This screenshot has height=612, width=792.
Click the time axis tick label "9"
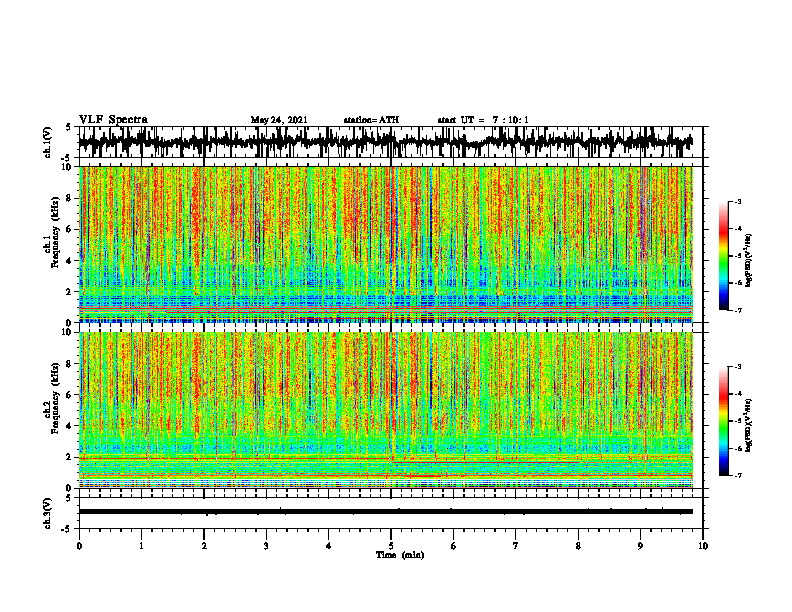pyautogui.click(x=640, y=546)
